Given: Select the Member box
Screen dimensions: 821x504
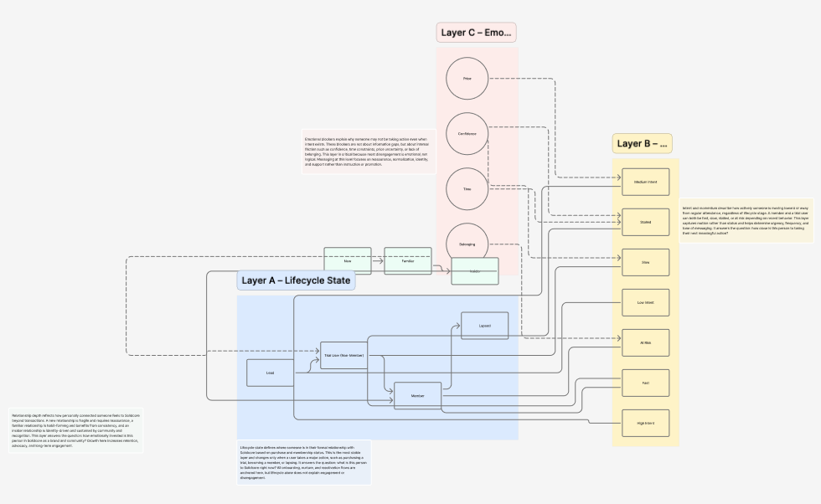Looking at the screenshot, I should (x=418, y=396).
